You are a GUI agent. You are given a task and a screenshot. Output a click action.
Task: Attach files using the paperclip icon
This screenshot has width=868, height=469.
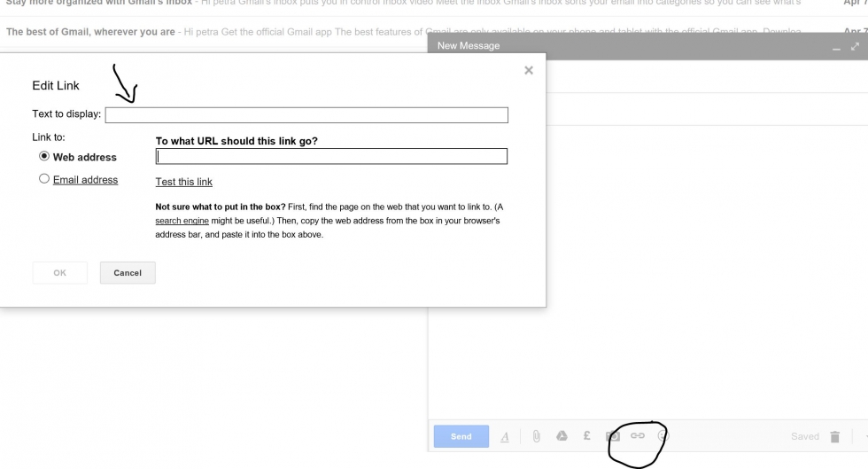tap(536, 437)
